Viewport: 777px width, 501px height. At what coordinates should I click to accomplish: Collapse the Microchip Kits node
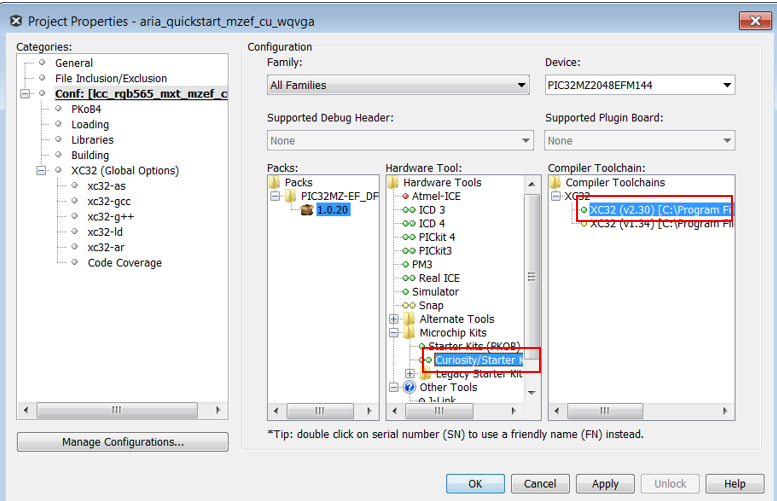393,333
